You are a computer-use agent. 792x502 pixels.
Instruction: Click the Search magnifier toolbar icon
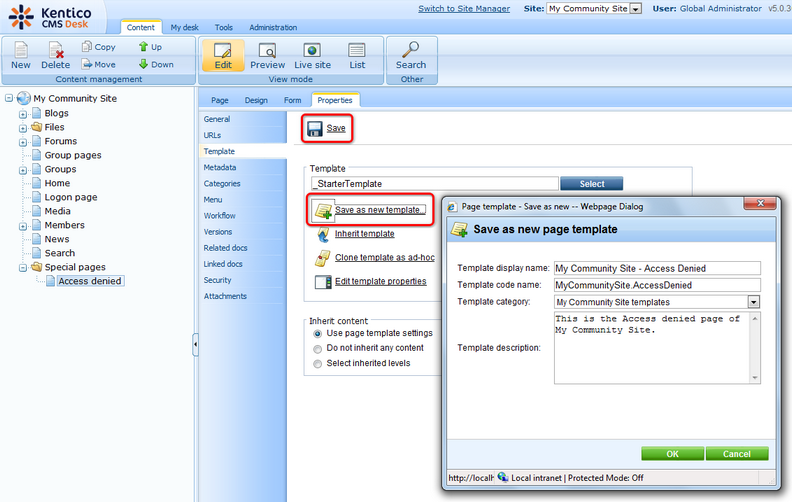(x=411, y=49)
